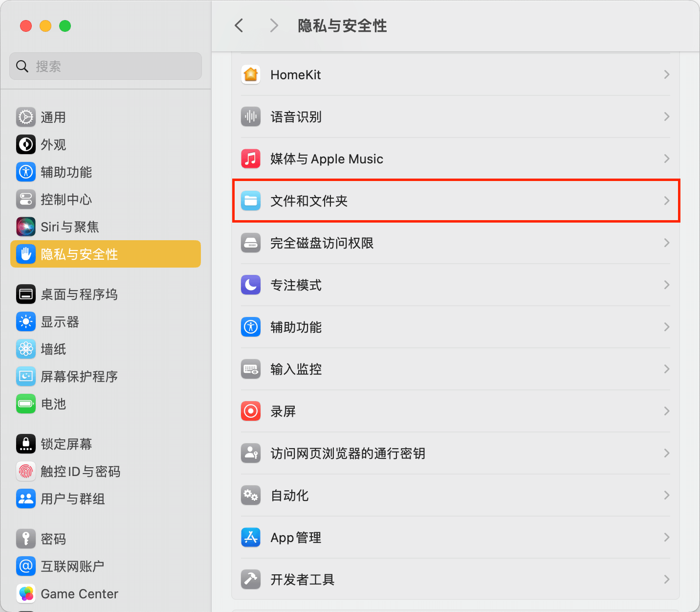Open 桌面与程序坞 settings in sidebar
700x612 pixels.
[79, 295]
